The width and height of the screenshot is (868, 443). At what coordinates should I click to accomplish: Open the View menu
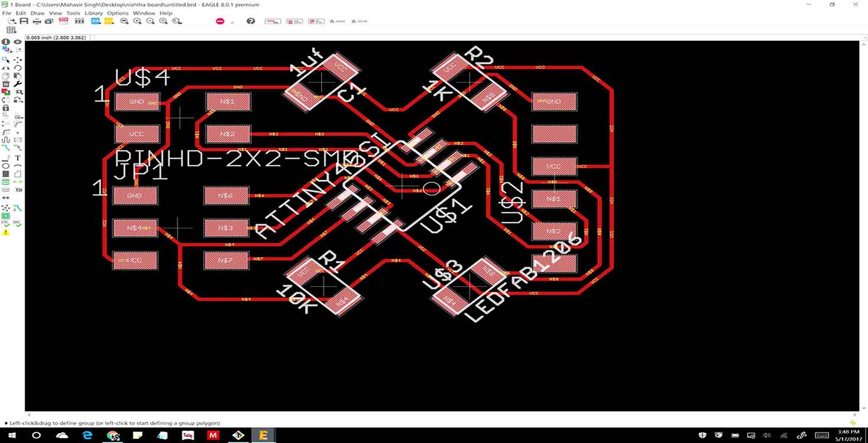pos(55,13)
